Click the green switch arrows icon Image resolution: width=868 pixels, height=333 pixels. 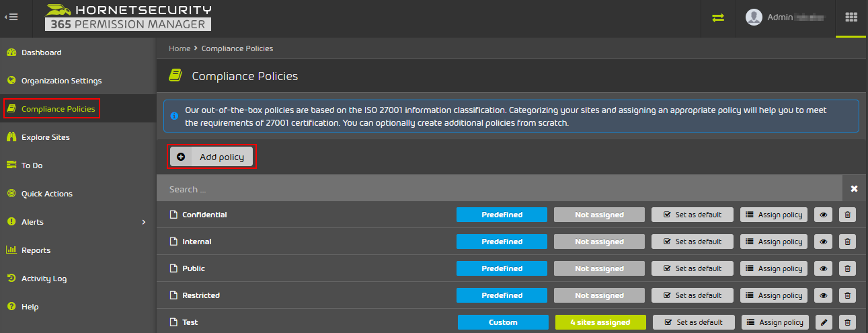[x=719, y=17]
